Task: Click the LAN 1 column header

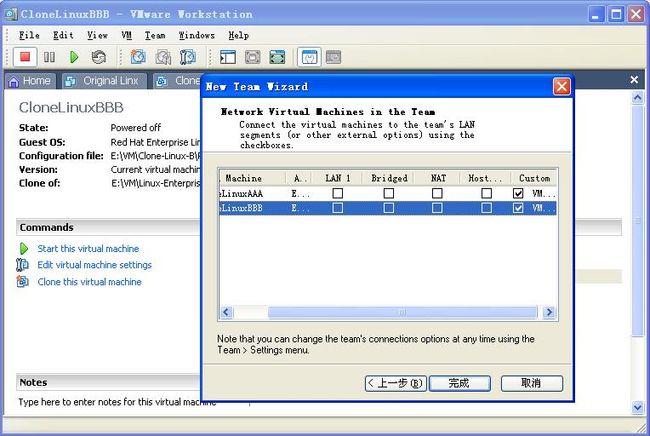Action: [x=337, y=179]
